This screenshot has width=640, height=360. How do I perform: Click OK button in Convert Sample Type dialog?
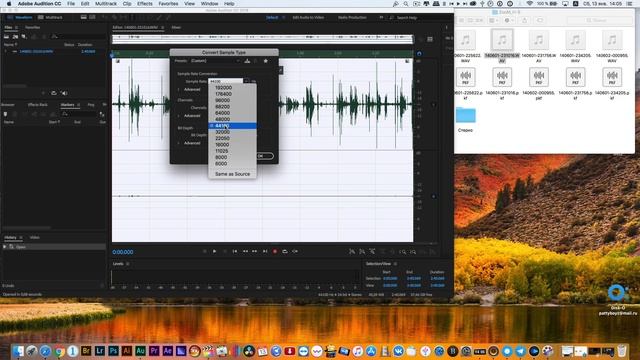[x=266, y=156]
